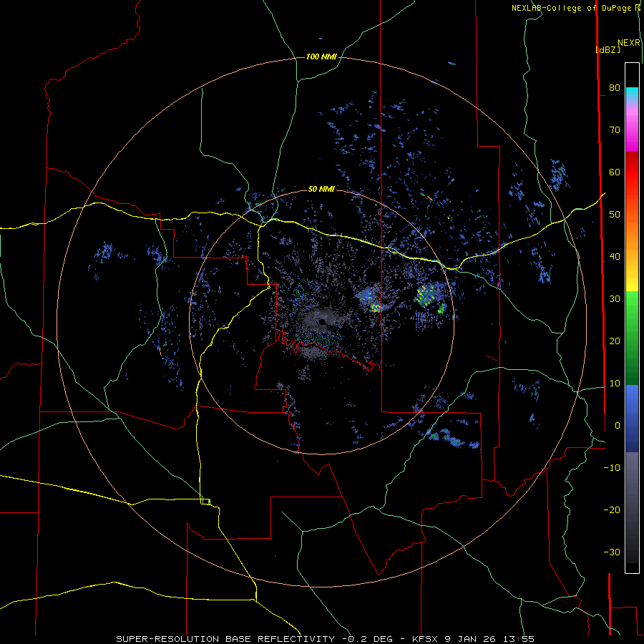Click the 20 value on the dBZ scale

[x=615, y=341]
